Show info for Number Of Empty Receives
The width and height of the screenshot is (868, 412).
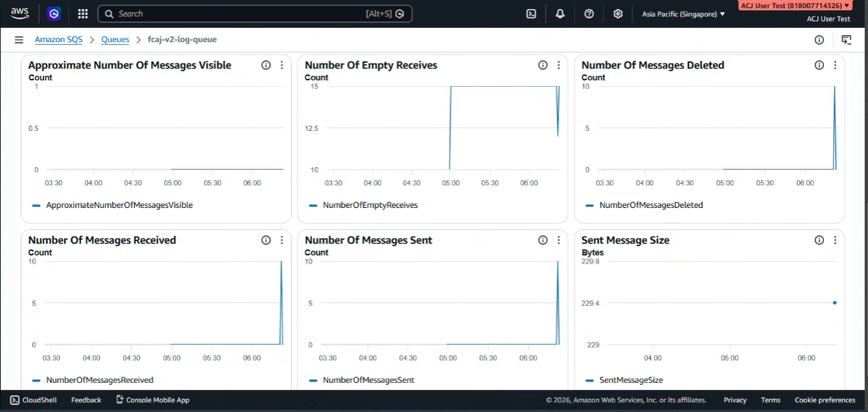(543, 65)
